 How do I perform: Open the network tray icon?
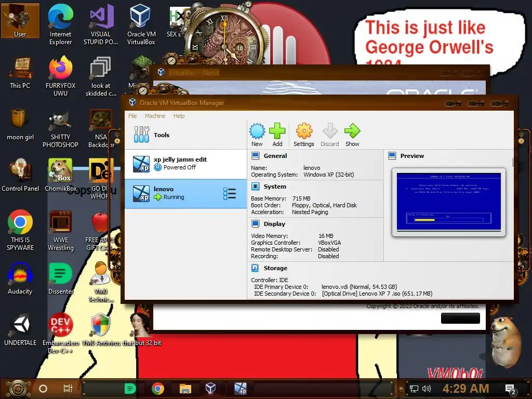click(x=414, y=389)
